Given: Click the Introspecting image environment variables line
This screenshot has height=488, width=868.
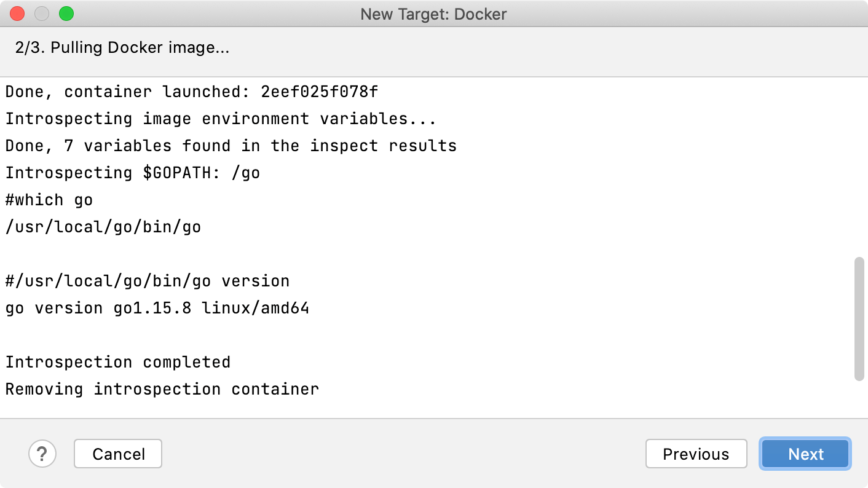Looking at the screenshot, I should click(220, 118).
